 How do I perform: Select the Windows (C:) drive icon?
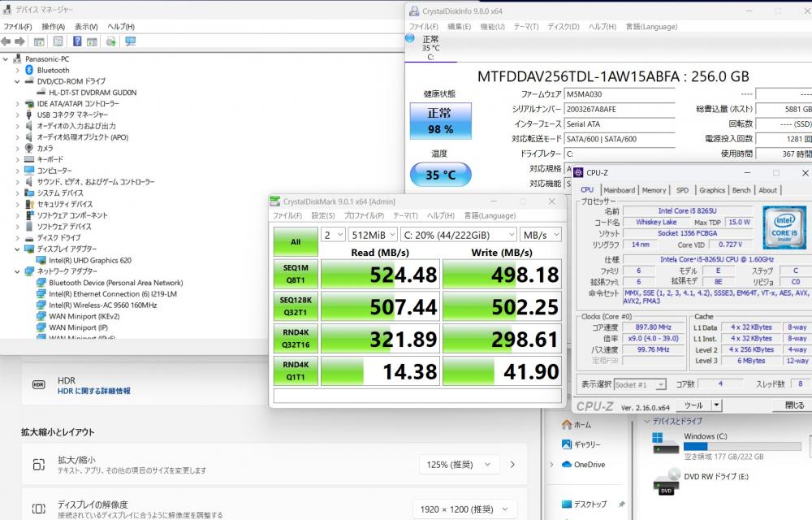click(x=666, y=444)
